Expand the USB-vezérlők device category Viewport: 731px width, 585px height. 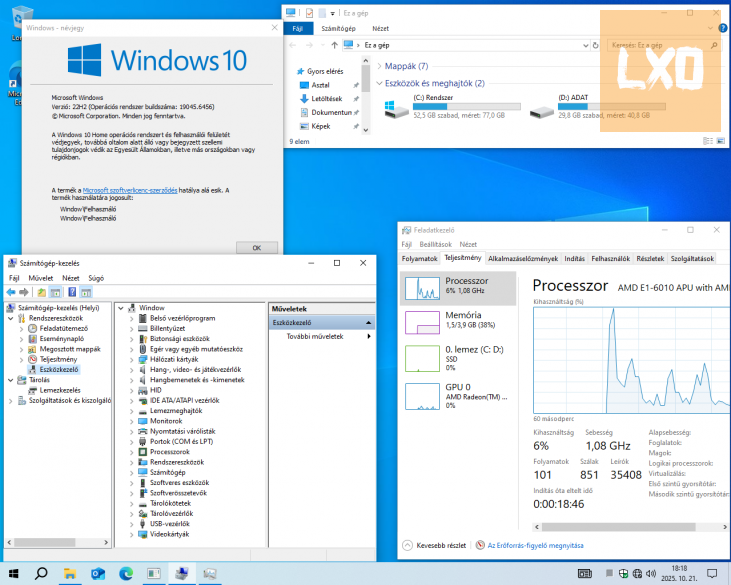131,524
